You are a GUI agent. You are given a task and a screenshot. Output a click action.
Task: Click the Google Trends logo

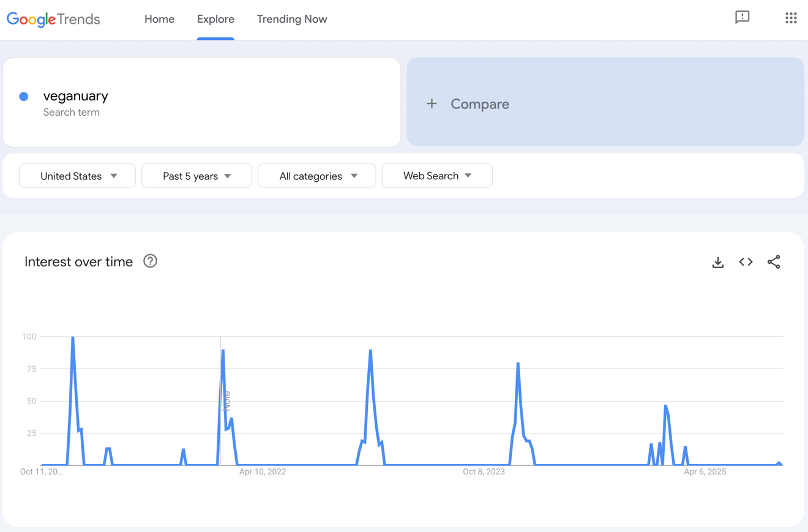53,19
